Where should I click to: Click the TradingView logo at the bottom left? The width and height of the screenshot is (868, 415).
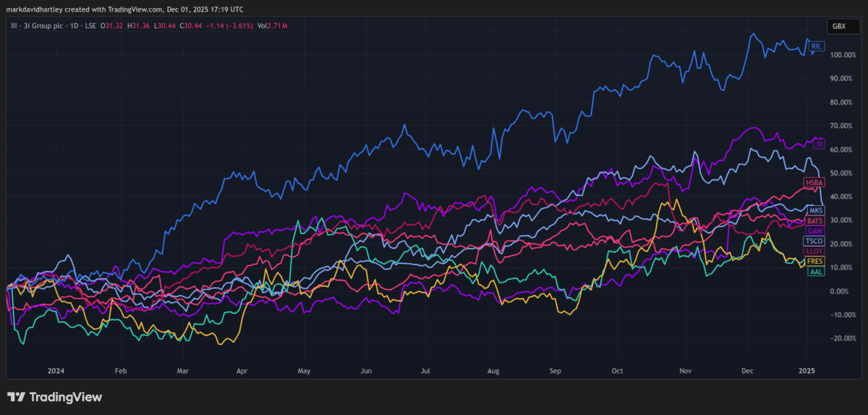(54, 397)
